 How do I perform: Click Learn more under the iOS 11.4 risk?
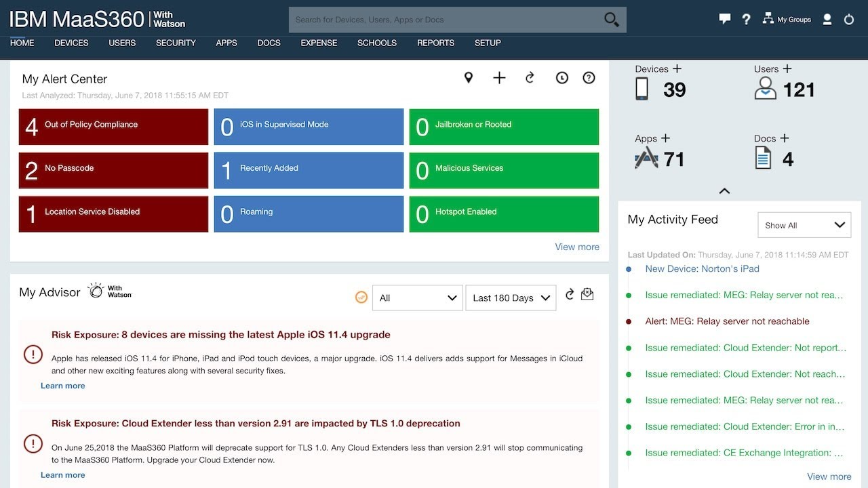(62, 386)
